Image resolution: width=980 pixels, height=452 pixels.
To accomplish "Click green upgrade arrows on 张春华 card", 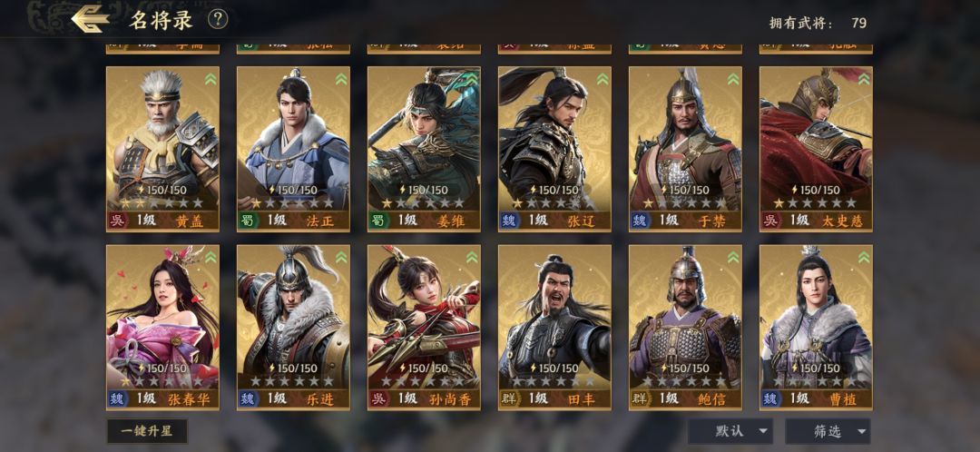I will [210, 258].
